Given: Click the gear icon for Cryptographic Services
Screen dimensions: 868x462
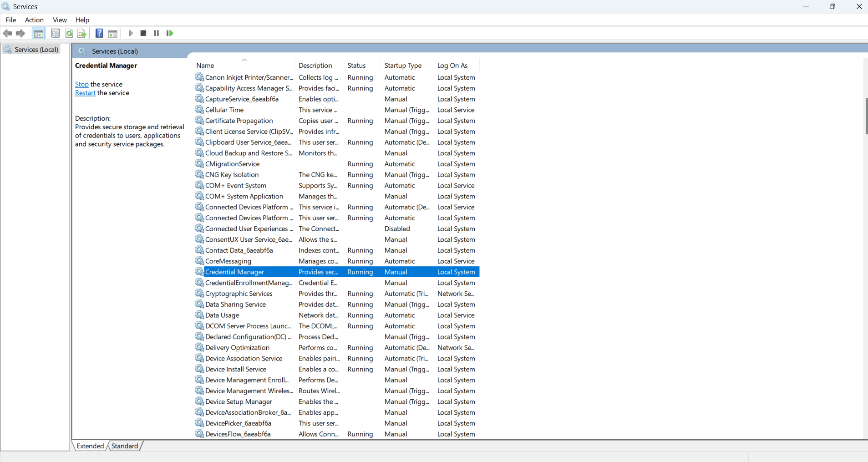Looking at the screenshot, I should point(199,294).
